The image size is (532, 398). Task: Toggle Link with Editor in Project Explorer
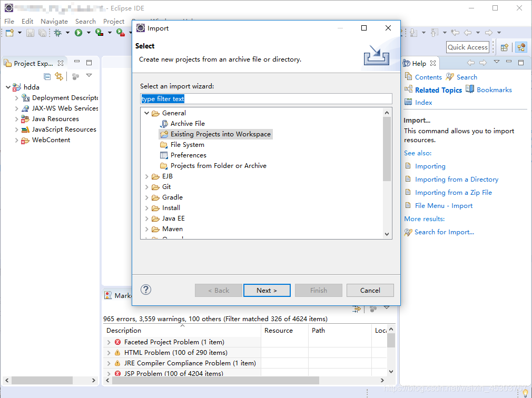click(x=59, y=76)
